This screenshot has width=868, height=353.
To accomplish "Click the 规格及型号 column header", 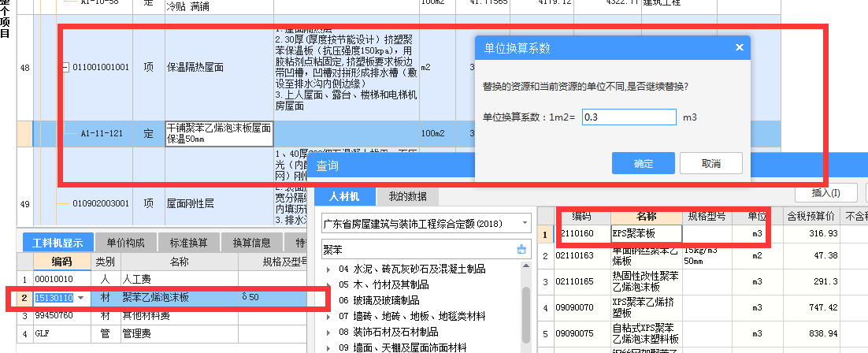I will pyautogui.click(x=273, y=262).
